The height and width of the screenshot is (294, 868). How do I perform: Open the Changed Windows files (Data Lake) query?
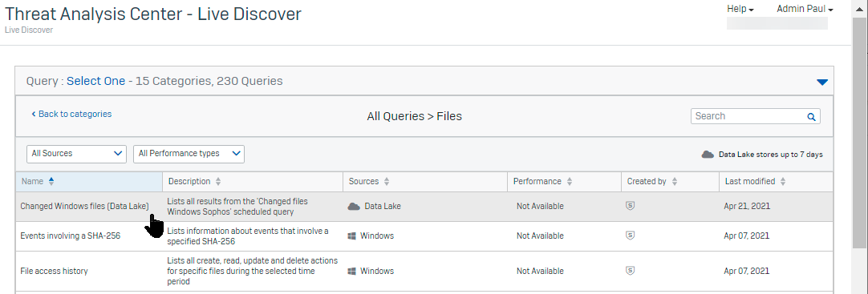coord(85,206)
